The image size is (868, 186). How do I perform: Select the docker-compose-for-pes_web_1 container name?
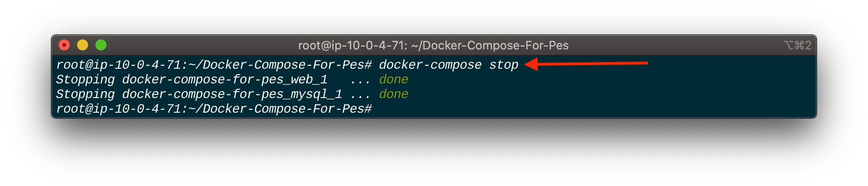(225, 80)
